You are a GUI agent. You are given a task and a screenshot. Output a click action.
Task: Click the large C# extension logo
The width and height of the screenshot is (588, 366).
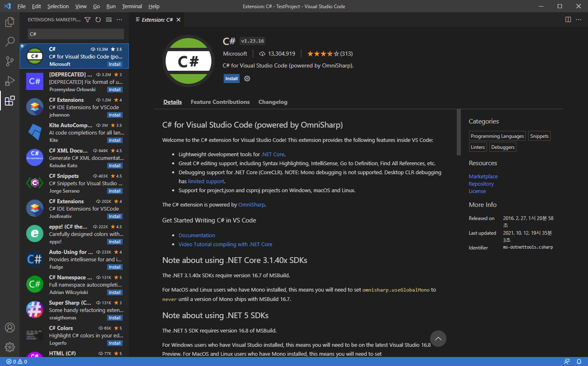189,61
